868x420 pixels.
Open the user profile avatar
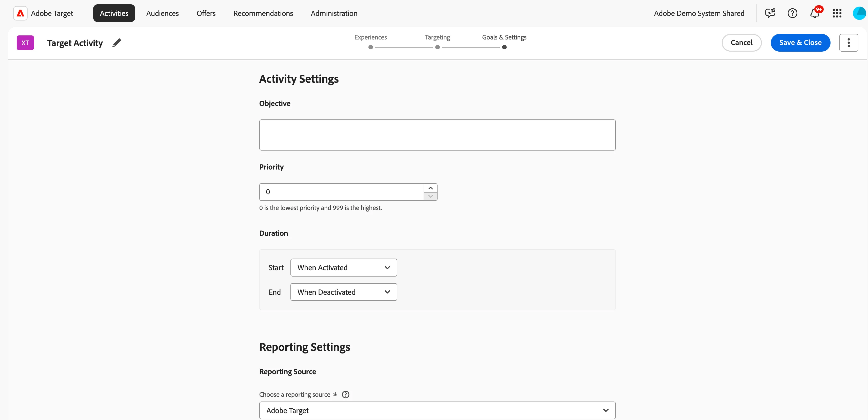click(x=860, y=13)
